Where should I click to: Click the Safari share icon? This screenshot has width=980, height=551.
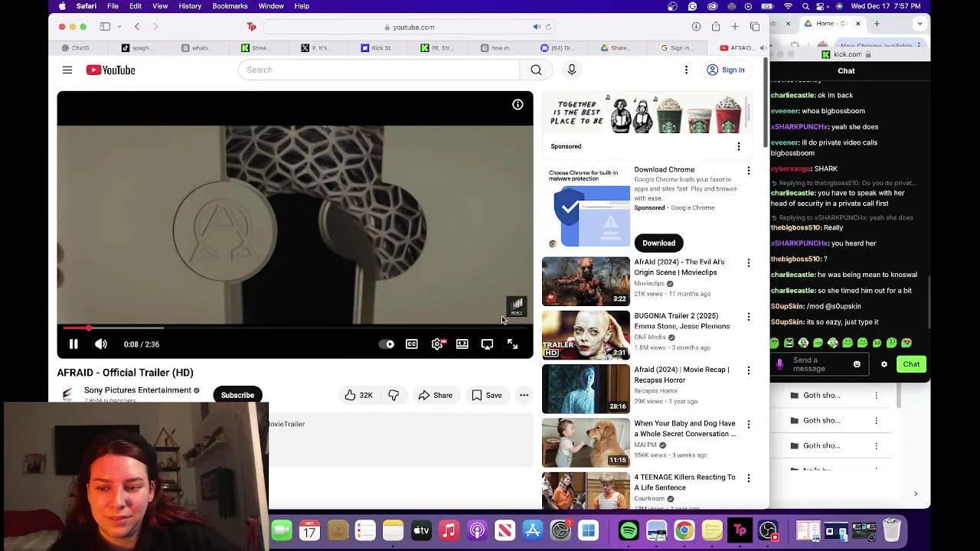coord(716,27)
